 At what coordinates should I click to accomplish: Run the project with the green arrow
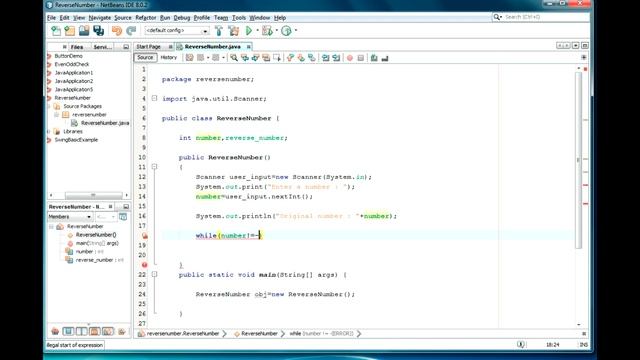[249, 31]
